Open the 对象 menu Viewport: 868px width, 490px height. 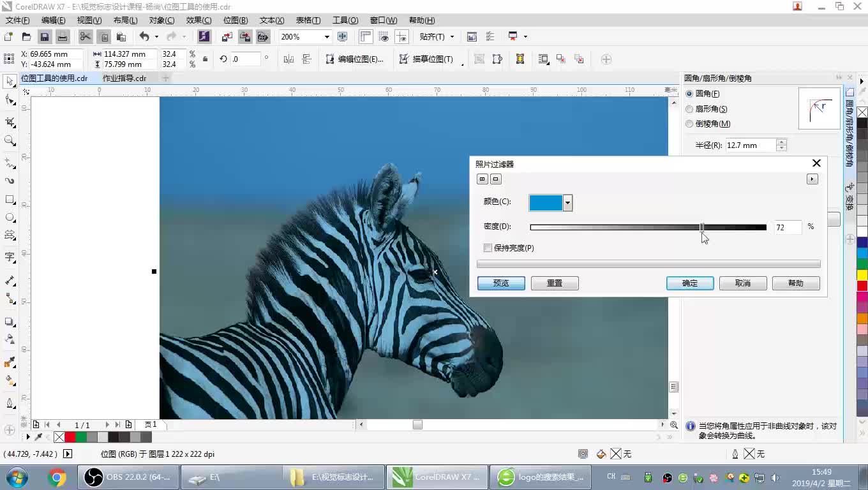(x=161, y=20)
